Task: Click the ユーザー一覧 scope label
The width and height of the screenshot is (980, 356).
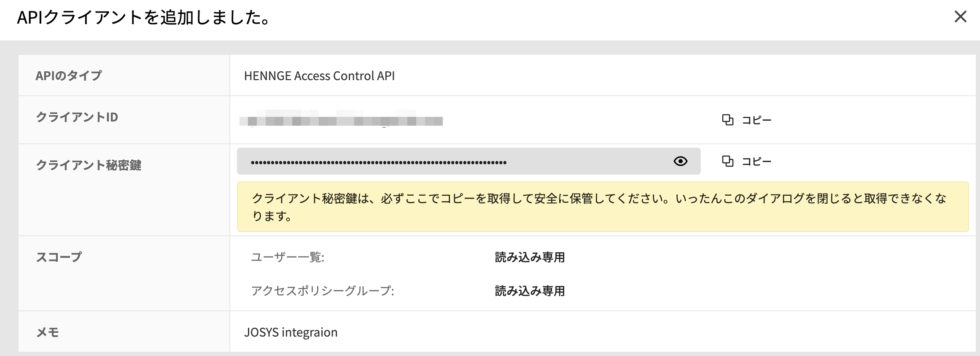Action: 288,257
